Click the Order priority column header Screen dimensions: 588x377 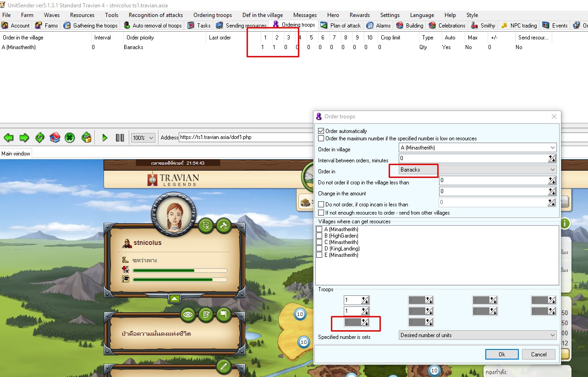(x=165, y=38)
